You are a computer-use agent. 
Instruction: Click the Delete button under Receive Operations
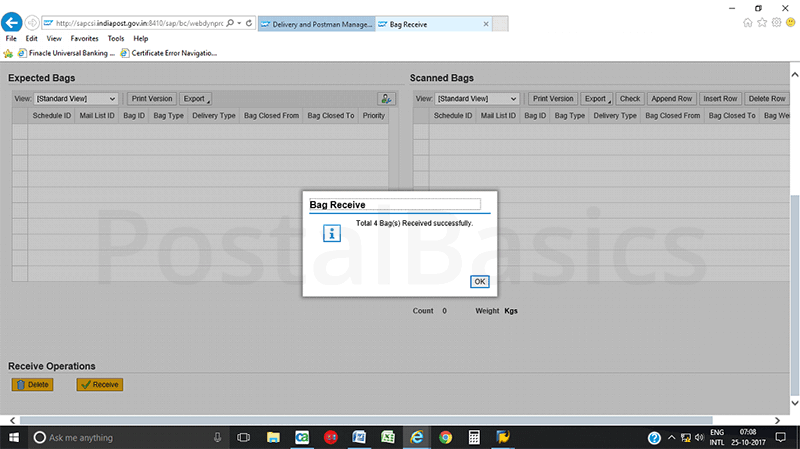[x=32, y=384]
